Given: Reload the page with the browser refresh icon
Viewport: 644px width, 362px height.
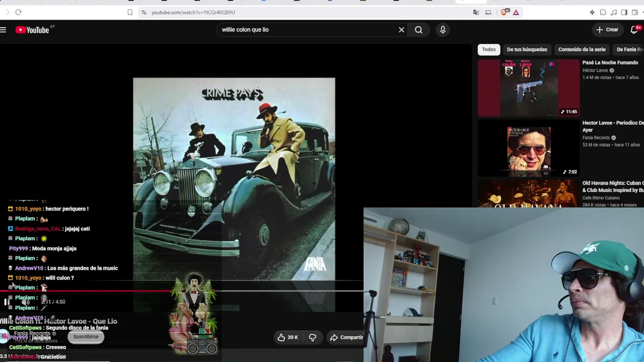Looking at the screenshot, I should click(18, 12).
